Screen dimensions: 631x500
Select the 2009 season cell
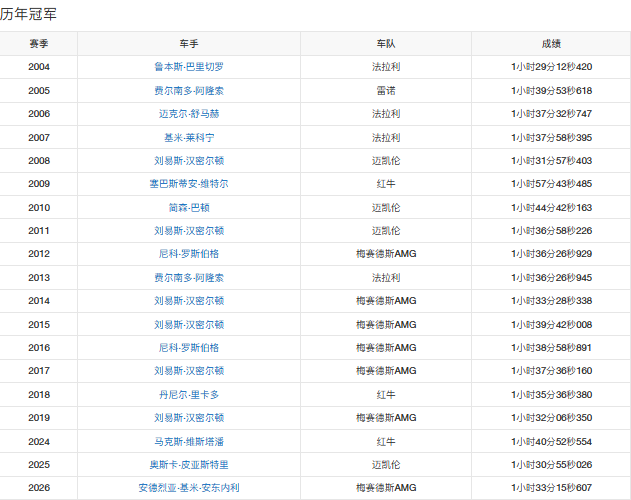click(39, 184)
